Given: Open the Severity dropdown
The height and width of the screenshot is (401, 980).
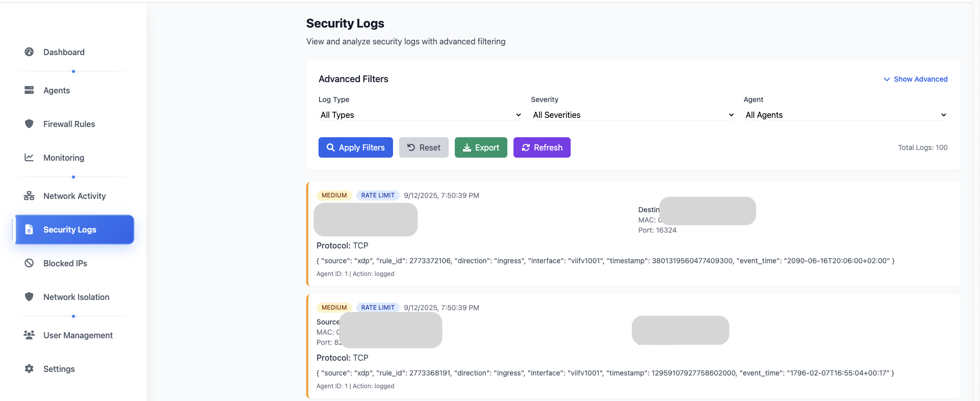Looking at the screenshot, I should click(633, 115).
